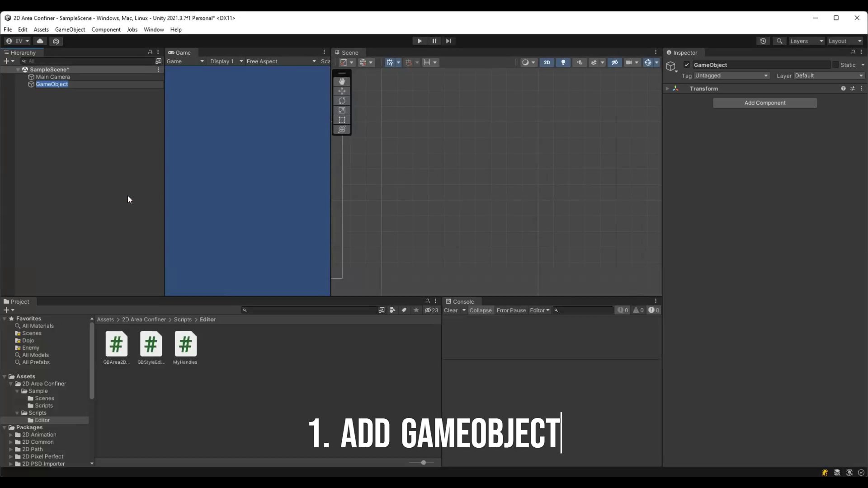Open the EV account dropdown
This screenshot has width=868, height=488.
(18, 41)
